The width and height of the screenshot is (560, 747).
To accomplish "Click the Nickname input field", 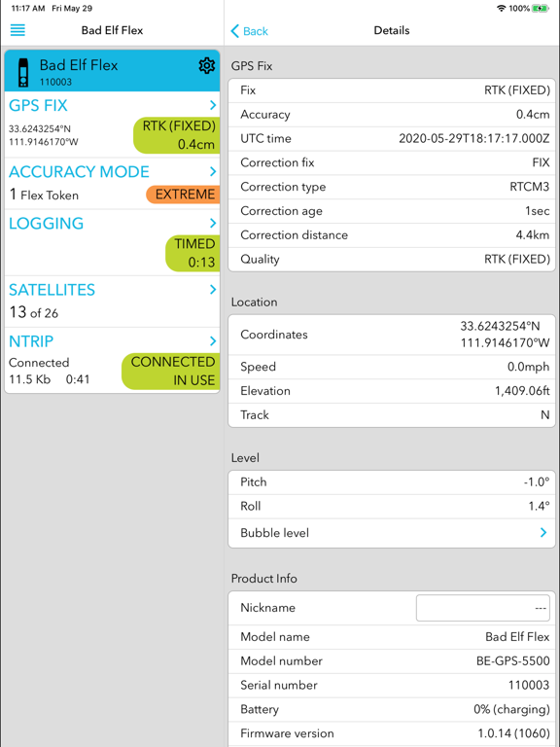I will 483,608.
